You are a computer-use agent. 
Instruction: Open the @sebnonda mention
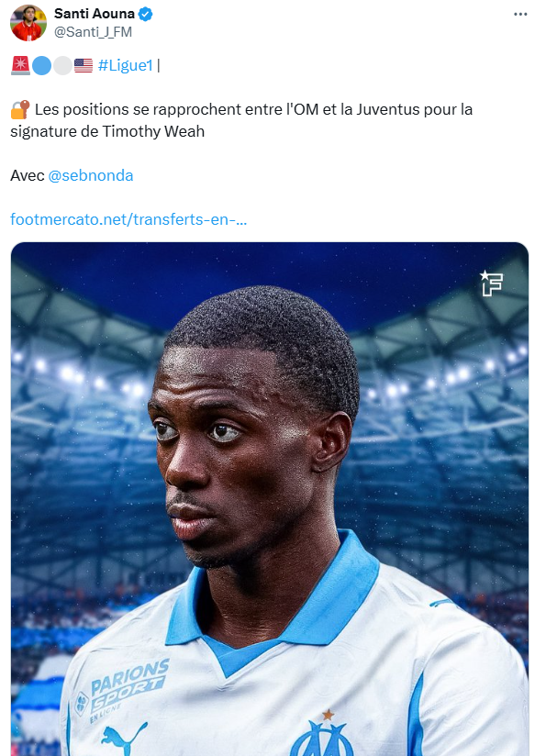(91, 175)
